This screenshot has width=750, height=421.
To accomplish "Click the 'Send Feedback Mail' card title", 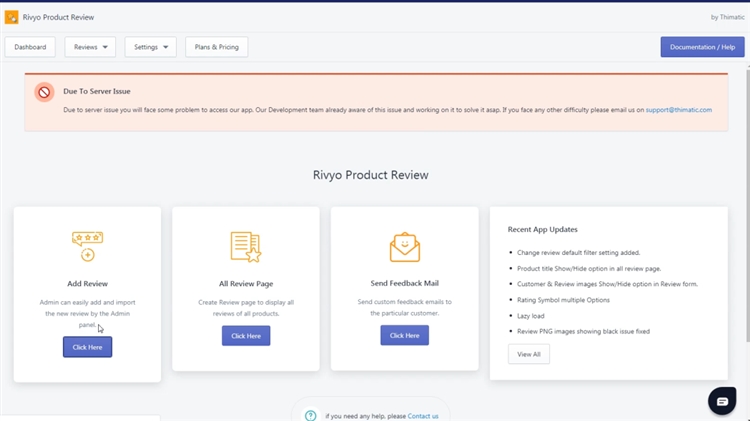I will pos(405,283).
